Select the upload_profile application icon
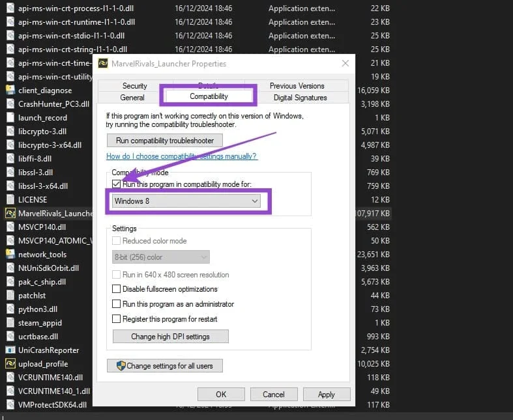This screenshot has width=513, height=420. [x=10, y=364]
